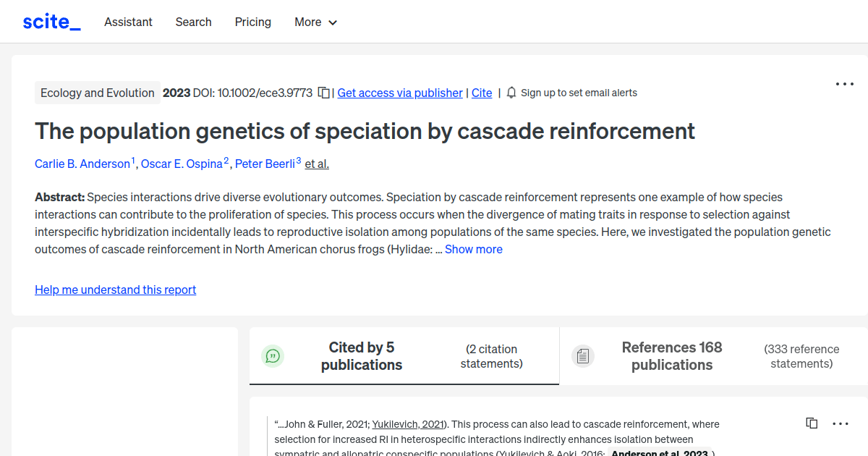Viewport: 868px width, 456px height.
Task: Open the ellipsis menu on the citation card
Action: 841,423
